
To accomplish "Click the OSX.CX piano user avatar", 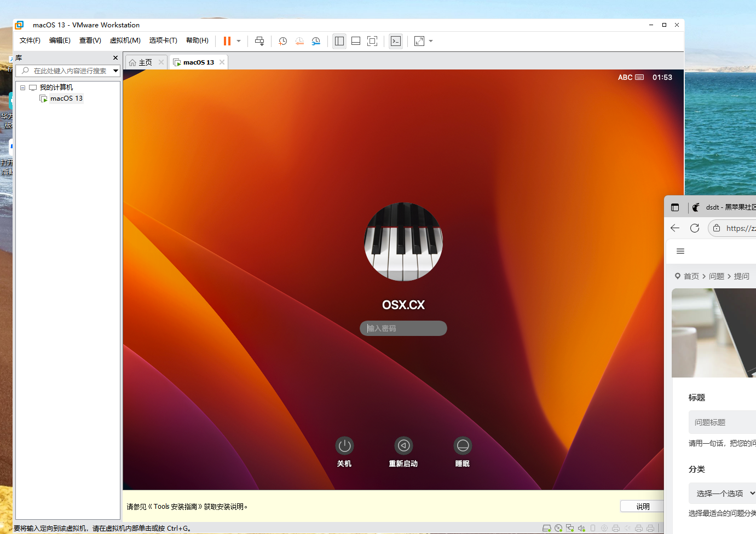I will click(x=403, y=242).
